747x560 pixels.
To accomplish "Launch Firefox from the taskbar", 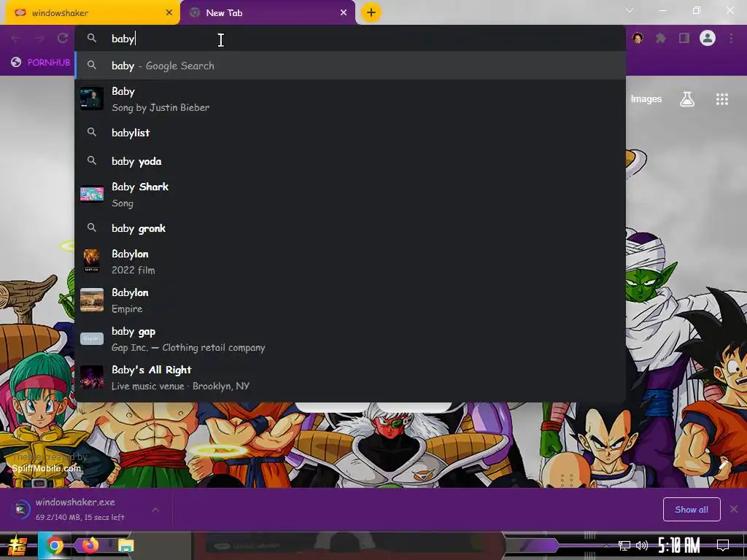I will (x=90, y=544).
